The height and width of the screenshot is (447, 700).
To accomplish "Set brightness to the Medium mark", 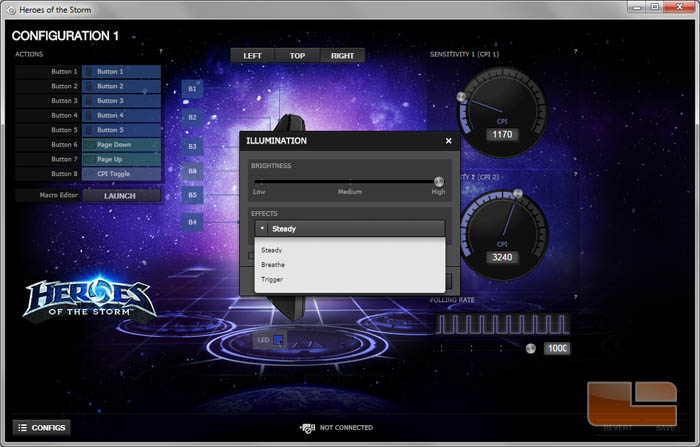I will [x=350, y=181].
